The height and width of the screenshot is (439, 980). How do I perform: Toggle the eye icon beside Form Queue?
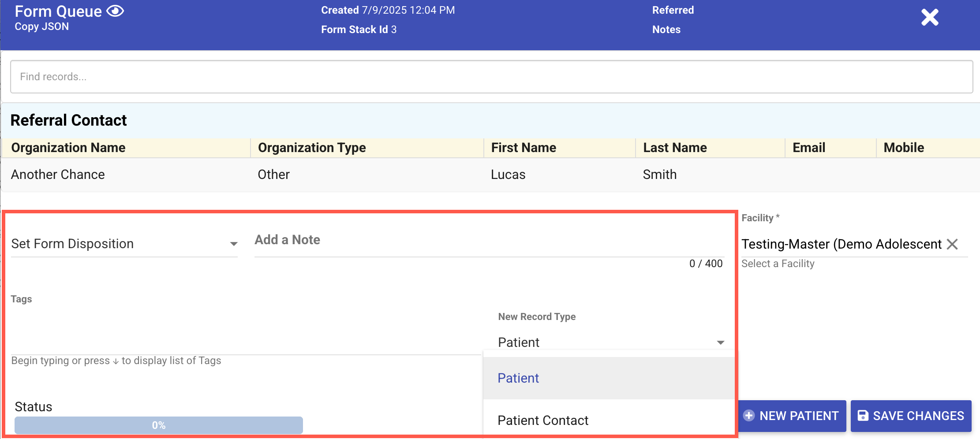click(x=115, y=11)
